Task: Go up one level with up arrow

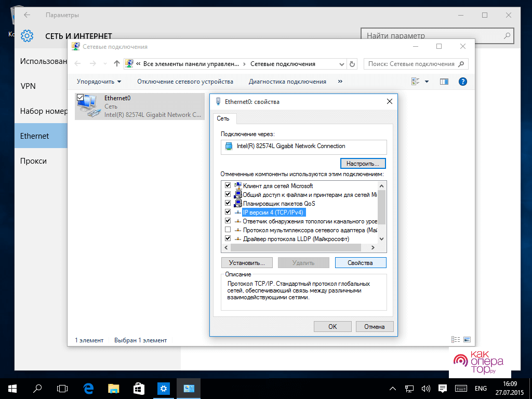Action: (117, 64)
